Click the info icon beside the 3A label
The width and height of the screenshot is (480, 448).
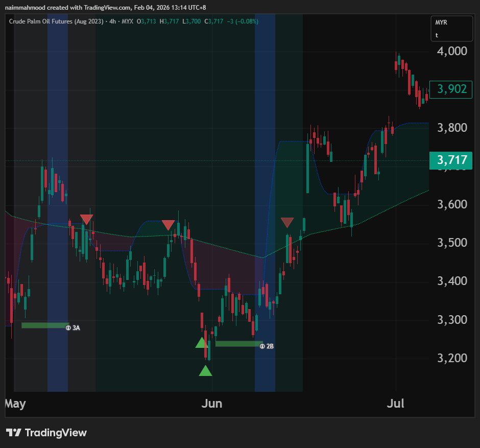[68, 328]
